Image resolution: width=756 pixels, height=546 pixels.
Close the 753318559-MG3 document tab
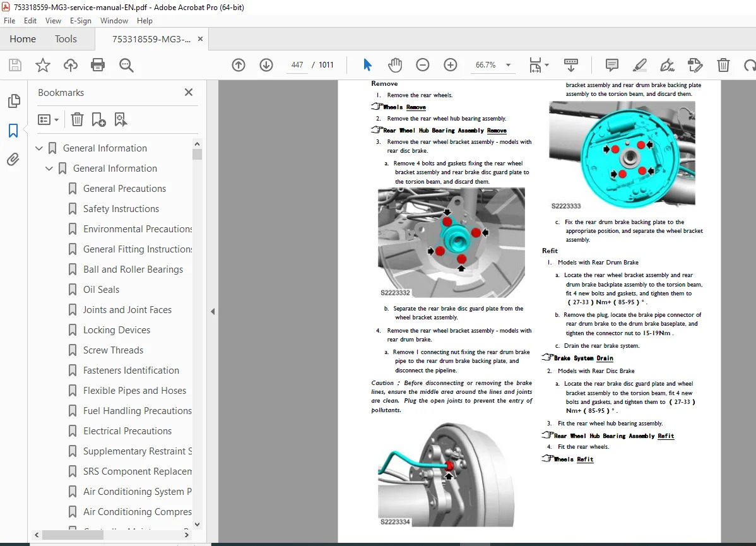click(x=200, y=39)
